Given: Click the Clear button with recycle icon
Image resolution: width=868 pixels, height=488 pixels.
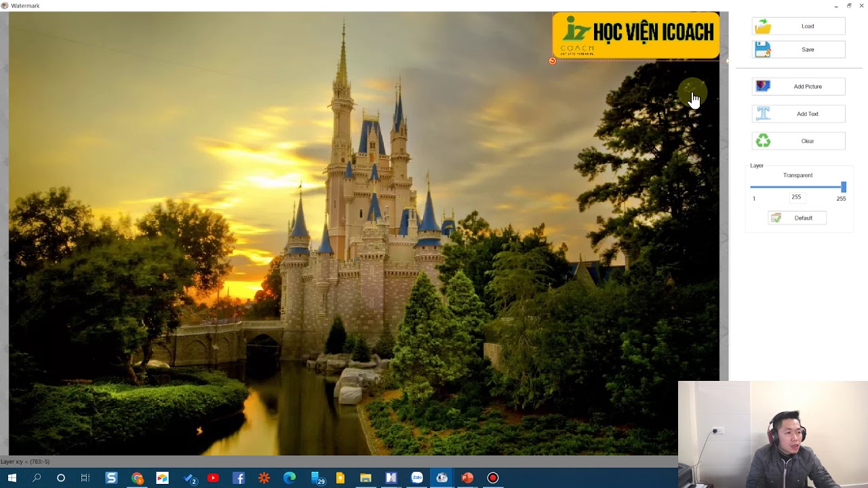Looking at the screenshot, I should click(798, 141).
